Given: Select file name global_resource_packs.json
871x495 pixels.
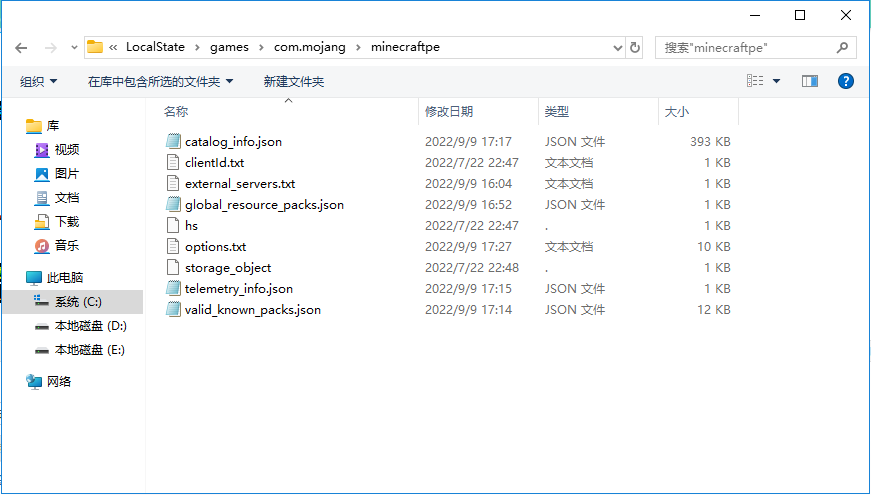Looking at the screenshot, I should pos(264,205).
